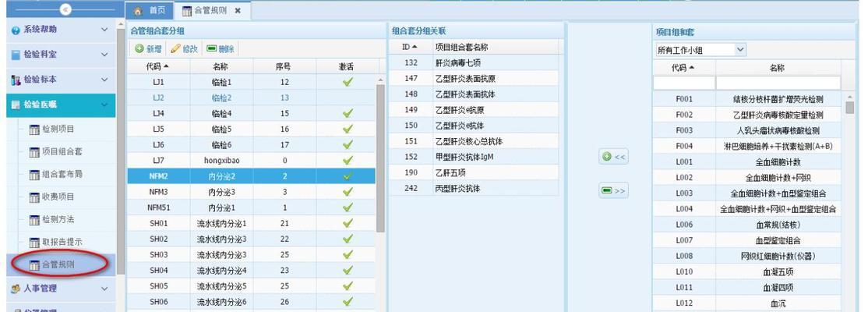The width and height of the screenshot is (868, 312).
Task: Select the L010 血凝五项 row
Action: pos(746,272)
